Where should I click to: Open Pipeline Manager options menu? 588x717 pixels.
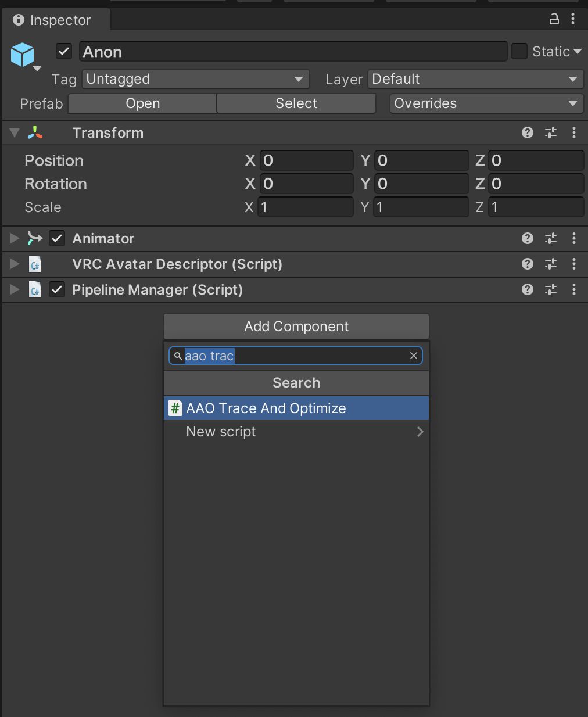click(x=574, y=289)
